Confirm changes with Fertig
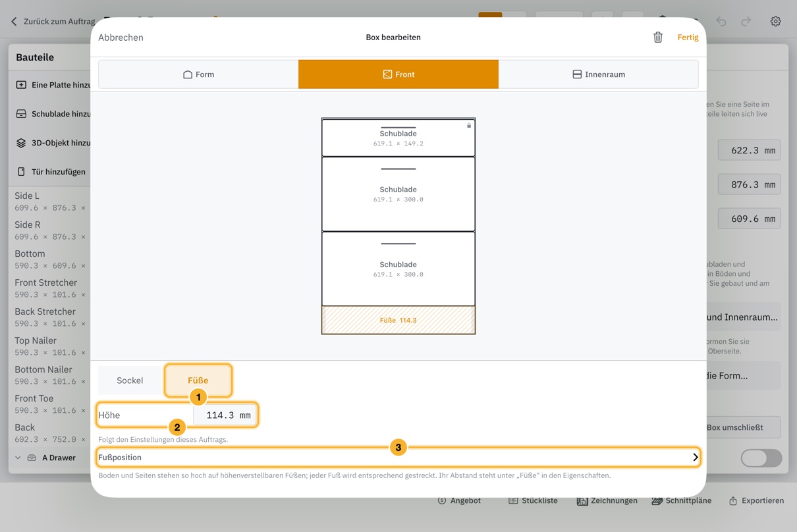The image size is (797, 532). point(688,38)
